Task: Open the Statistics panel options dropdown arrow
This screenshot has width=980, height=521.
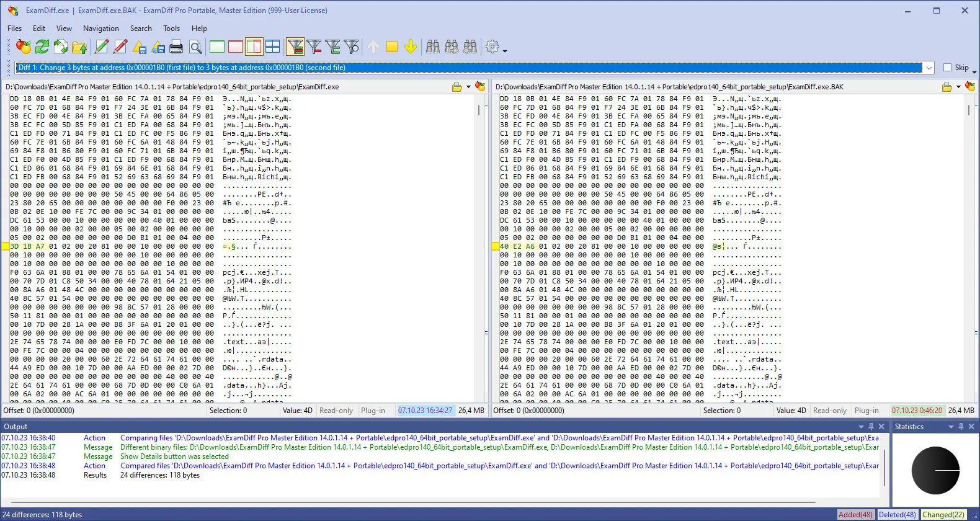Action: tap(951, 427)
